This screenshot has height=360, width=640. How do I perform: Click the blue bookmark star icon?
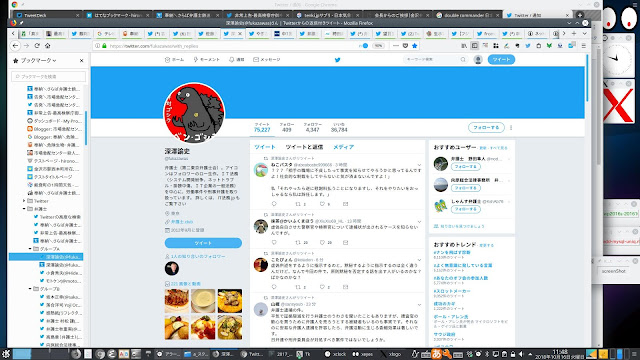click(415, 46)
